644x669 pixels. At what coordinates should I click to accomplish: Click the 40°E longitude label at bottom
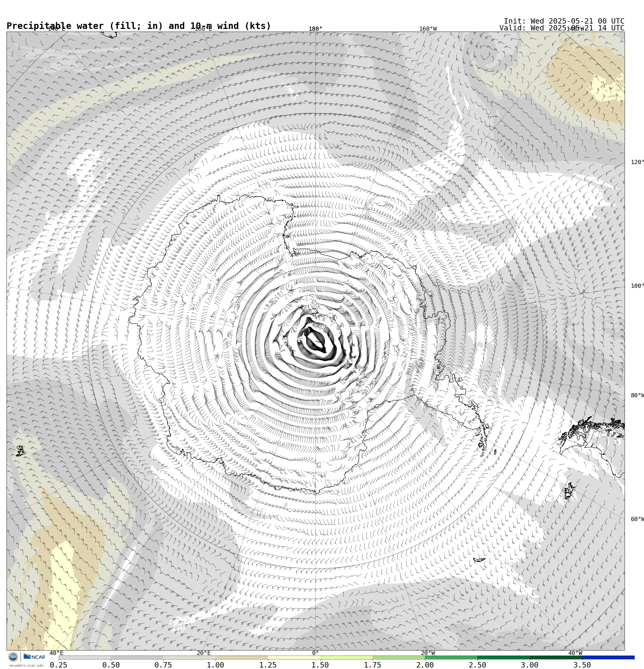(x=56, y=653)
